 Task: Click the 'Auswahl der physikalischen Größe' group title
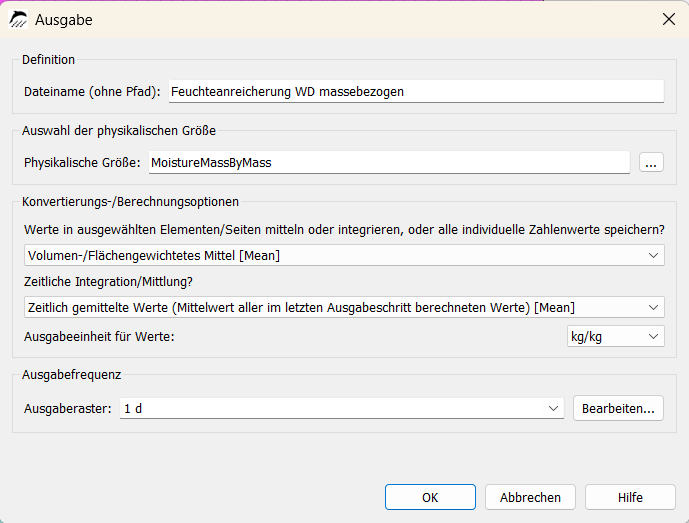119,131
